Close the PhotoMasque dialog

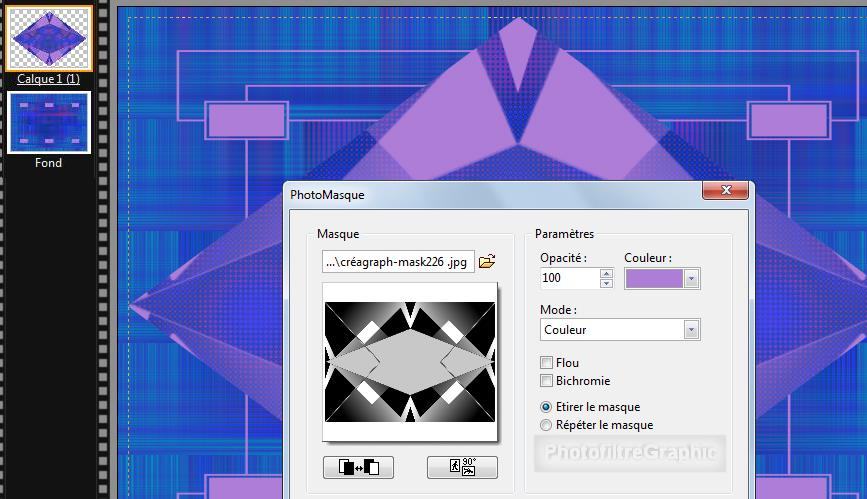coord(726,191)
